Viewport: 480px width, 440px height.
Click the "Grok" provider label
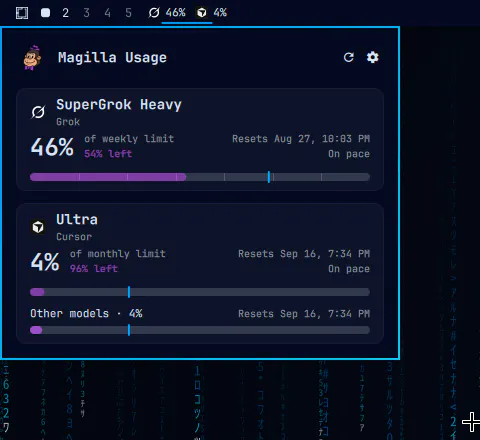click(68, 122)
